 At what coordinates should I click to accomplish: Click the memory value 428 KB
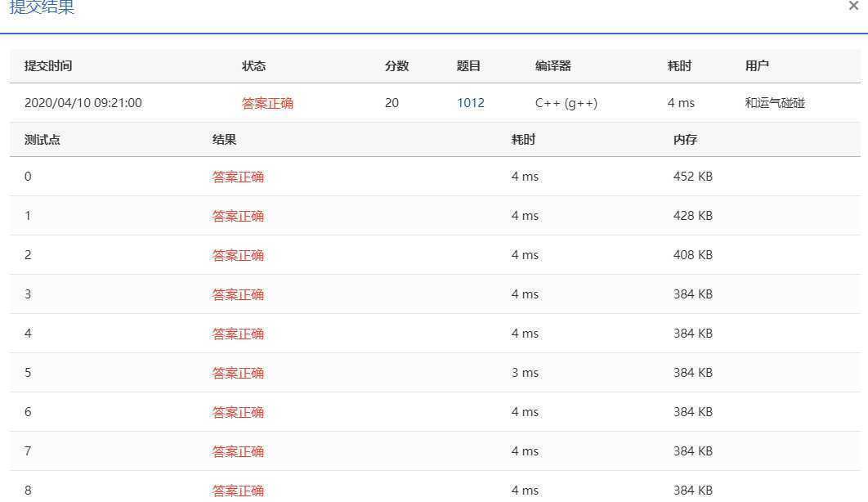(x=693, y=216)
